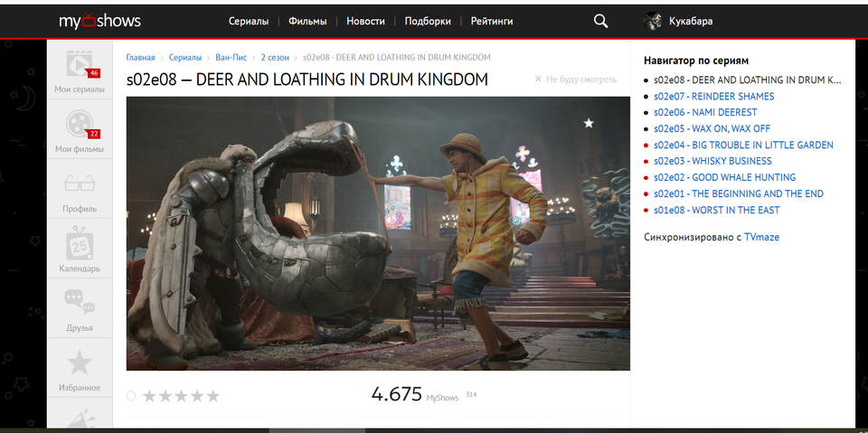Open the MyShows logo home link
The height and width of the screenshot is (433, 868).
99,21
